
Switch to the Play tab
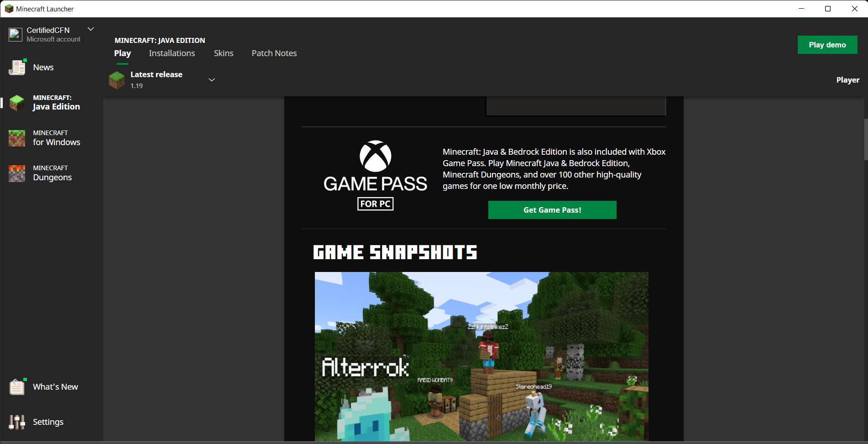[122, 53]
